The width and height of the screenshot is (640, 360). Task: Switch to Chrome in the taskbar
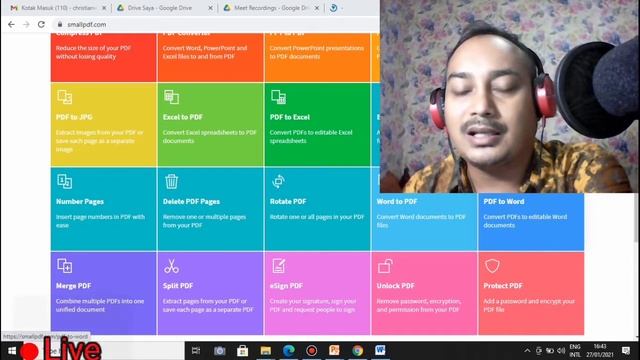point(358,351)
